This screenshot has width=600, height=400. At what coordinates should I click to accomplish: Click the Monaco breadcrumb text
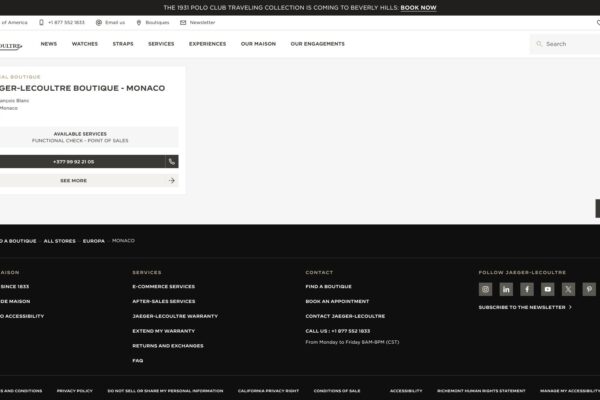click(x=123, y=241)
